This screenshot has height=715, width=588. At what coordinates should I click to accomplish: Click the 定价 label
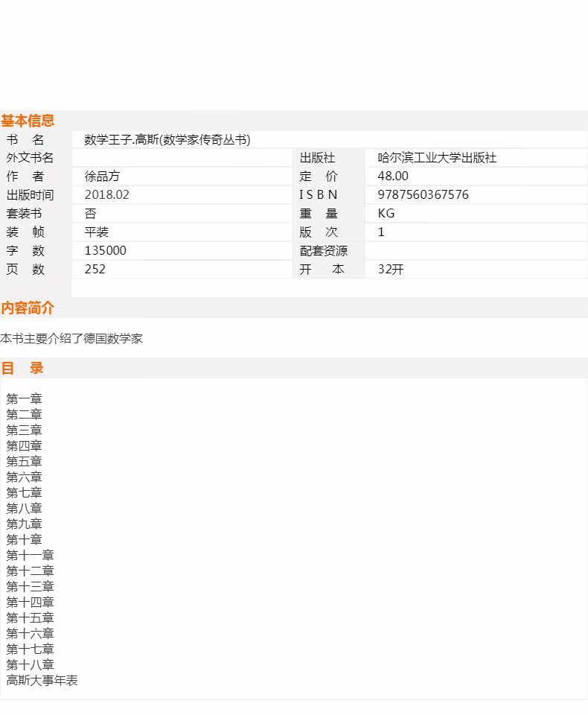pyautogui.click(x=318, y=176)
